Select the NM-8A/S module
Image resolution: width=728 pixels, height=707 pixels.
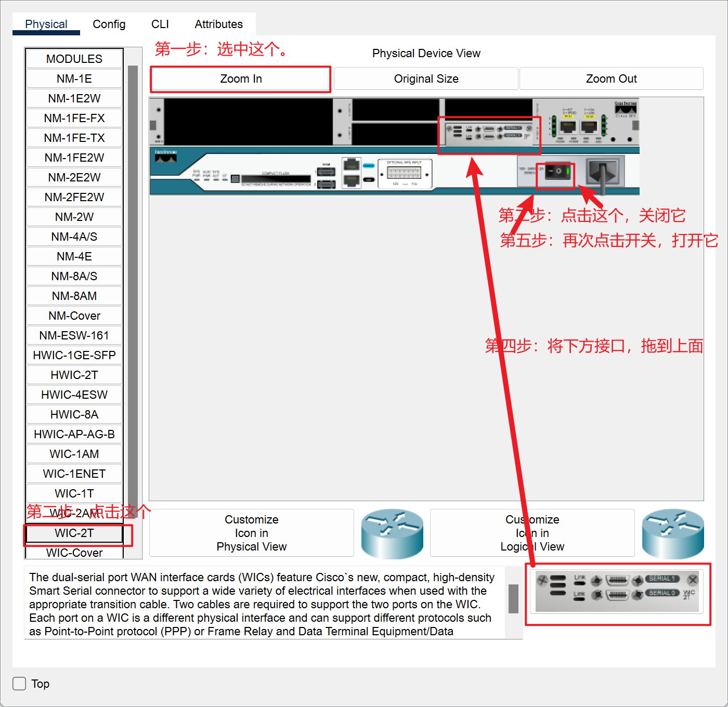[x=74, y=276]
